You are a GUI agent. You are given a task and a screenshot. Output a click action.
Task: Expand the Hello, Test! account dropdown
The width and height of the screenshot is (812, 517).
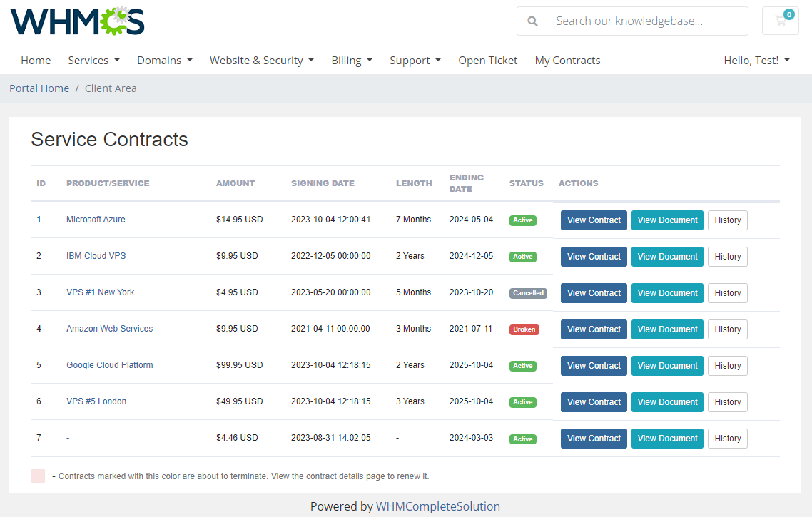click(756, 61)
